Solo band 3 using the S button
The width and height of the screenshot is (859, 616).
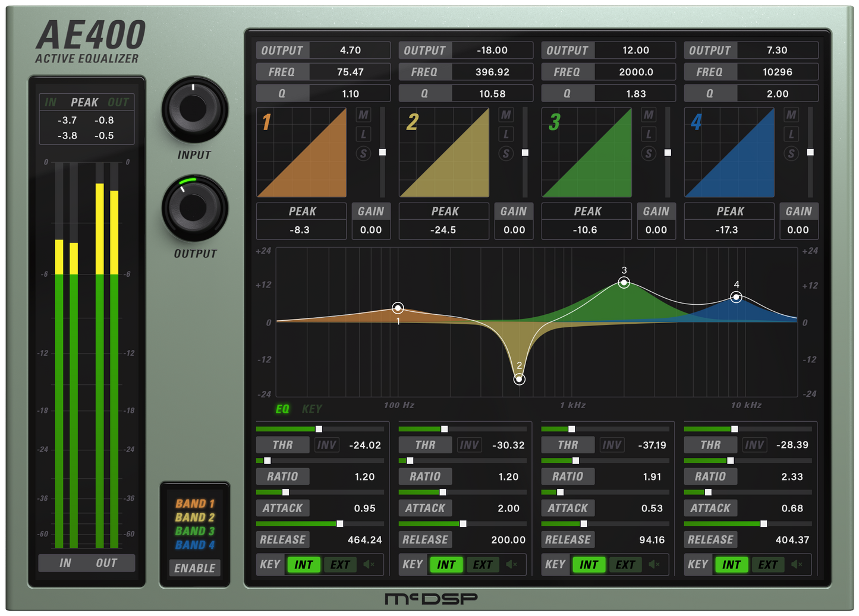pos(649,154)
